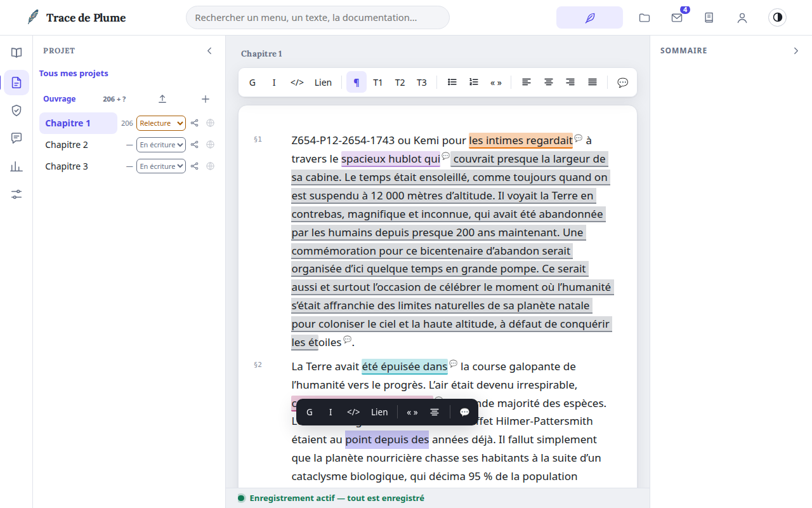Click the upload icon next to Ouvrage
The width and height of the screenshot is (812, 508).
[x=162, y=99]
